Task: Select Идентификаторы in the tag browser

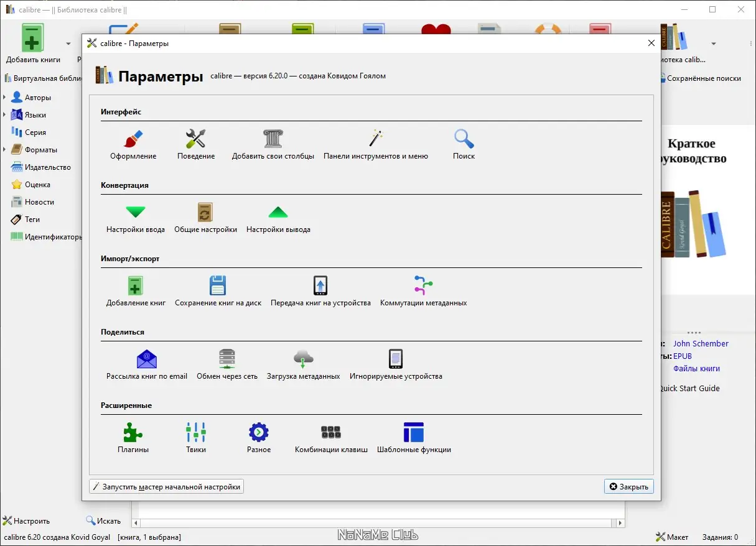Action: click(46, 237)
